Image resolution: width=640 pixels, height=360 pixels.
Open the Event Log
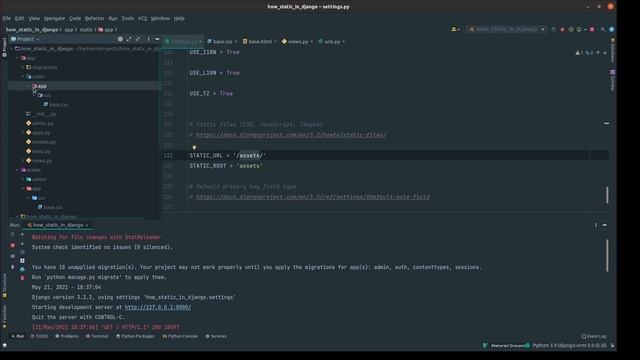[x=594, y=336]
